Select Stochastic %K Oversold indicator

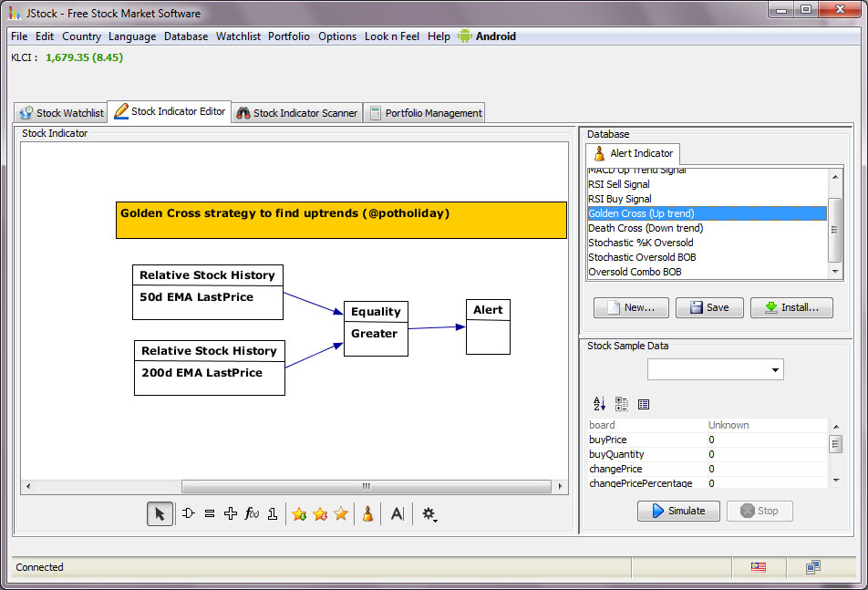point(707,243)
